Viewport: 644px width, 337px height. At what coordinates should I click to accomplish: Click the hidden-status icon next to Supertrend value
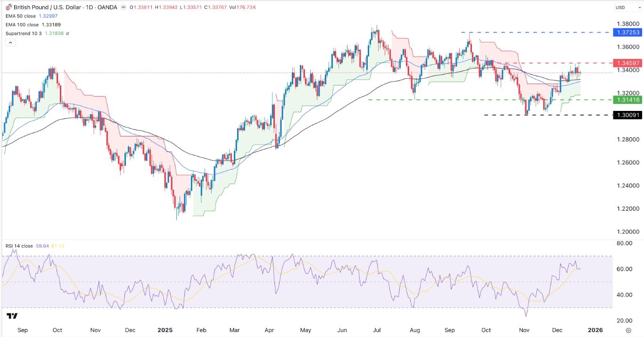(x=68, y=34)
